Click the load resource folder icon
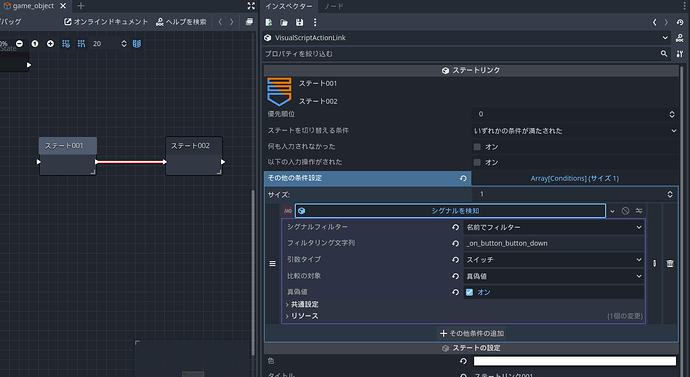Screen dimensions: 690x377 284,22
